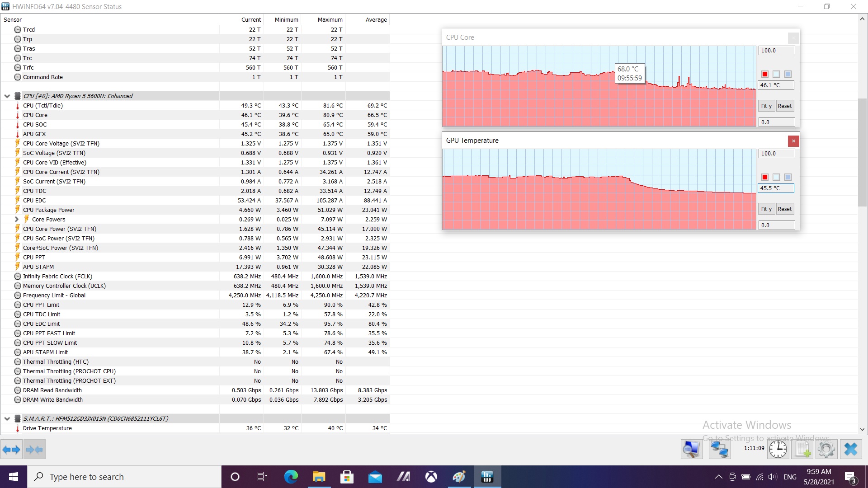Close sensors with the blue X icon
Viewport: 868px width, 488px height.
click(851, 449)
